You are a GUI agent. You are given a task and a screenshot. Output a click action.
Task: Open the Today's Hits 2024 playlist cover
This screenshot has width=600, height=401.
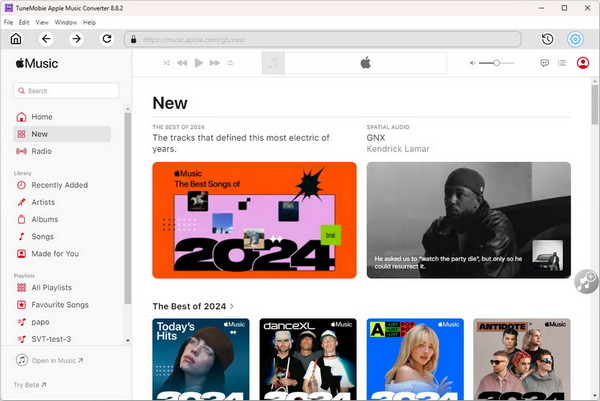click(x=201, y=359)
